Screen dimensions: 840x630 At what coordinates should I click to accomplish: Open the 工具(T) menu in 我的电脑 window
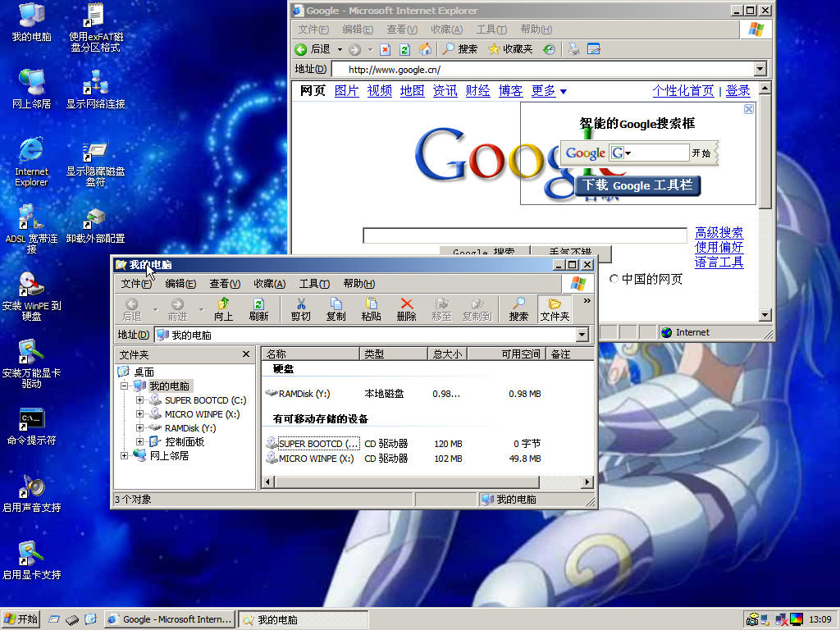pyautogui.click(x=314, y=283)
